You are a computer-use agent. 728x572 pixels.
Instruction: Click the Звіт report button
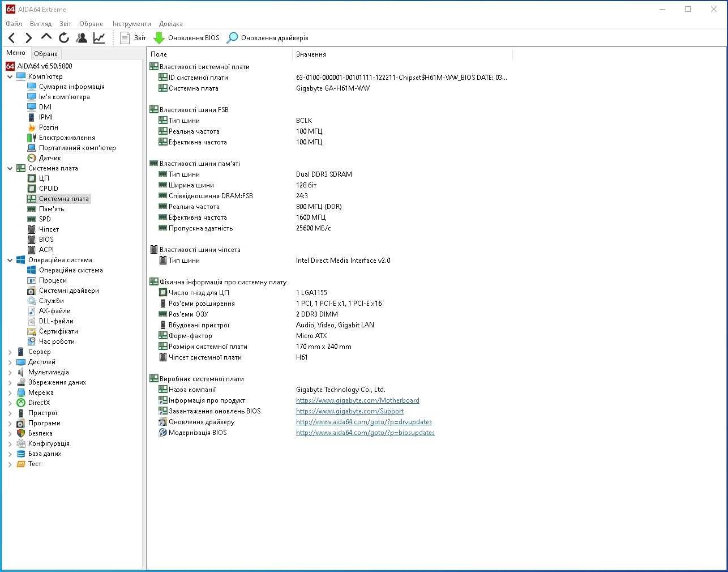[133, 38]
